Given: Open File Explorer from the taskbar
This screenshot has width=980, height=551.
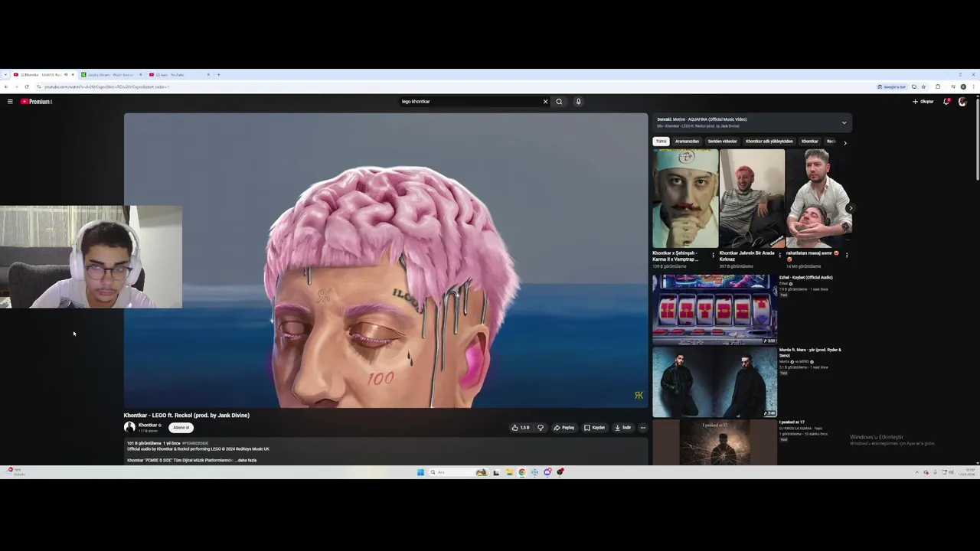Looking at the screenshot, I should coord(509,472).
